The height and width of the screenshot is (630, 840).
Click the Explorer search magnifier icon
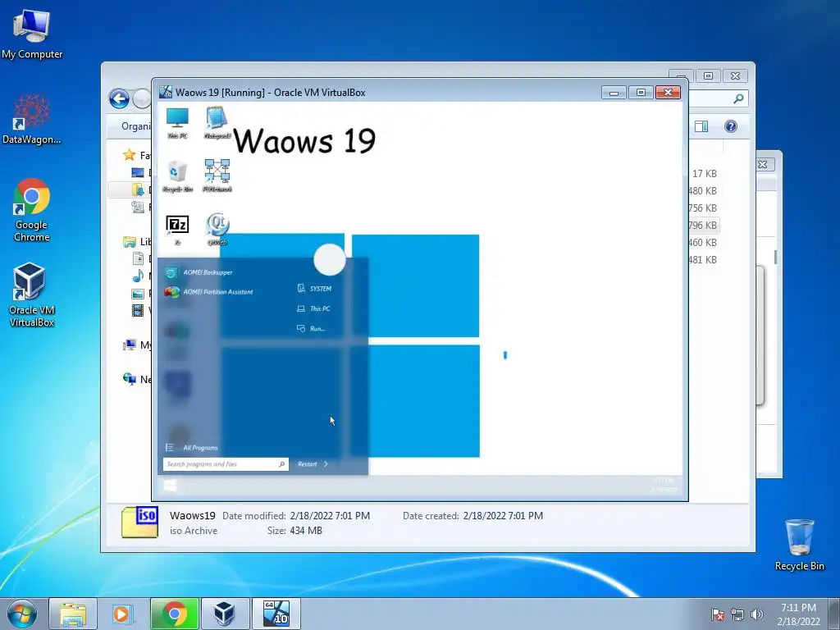pos(738,98)
